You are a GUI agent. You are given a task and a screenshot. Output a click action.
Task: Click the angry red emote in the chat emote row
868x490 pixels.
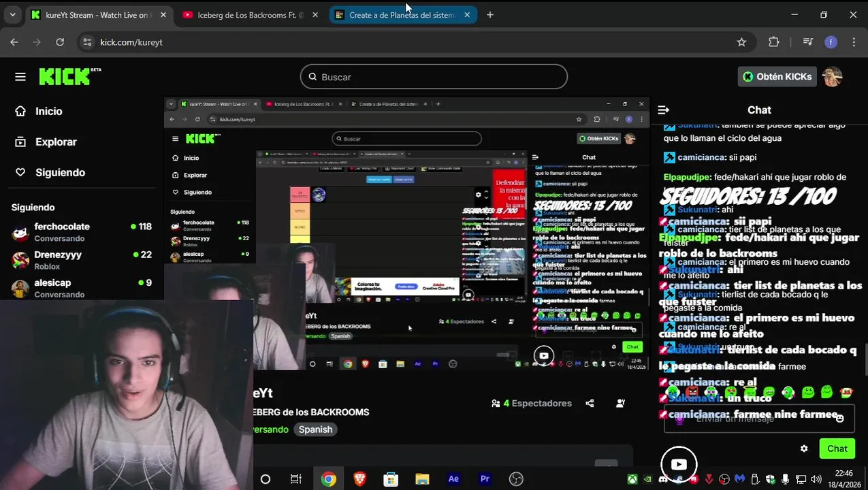[x=692, y=391]
